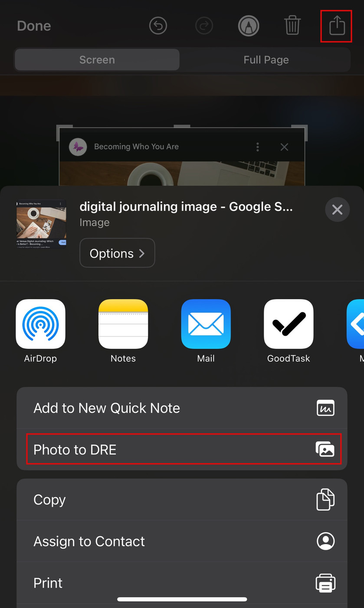Viewport: 364px width, 608px height.
Task: Switch to the Full Page tab
Action: [x=266, y=59]
